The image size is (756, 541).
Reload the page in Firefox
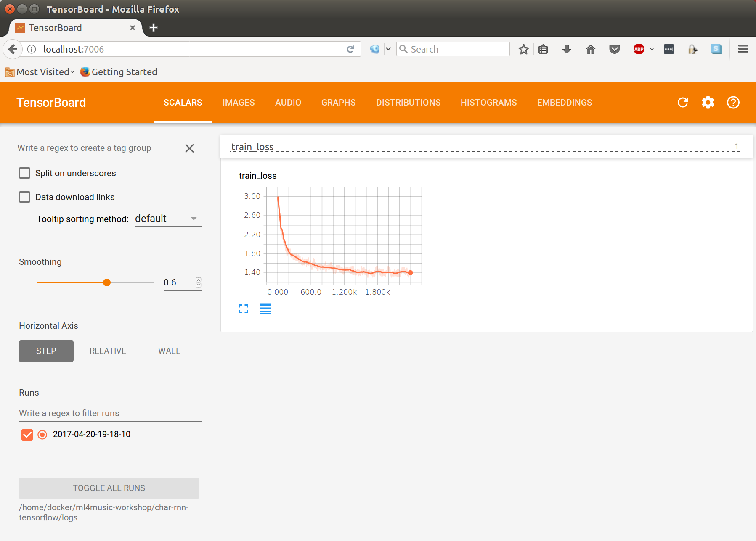pos(350,49)
